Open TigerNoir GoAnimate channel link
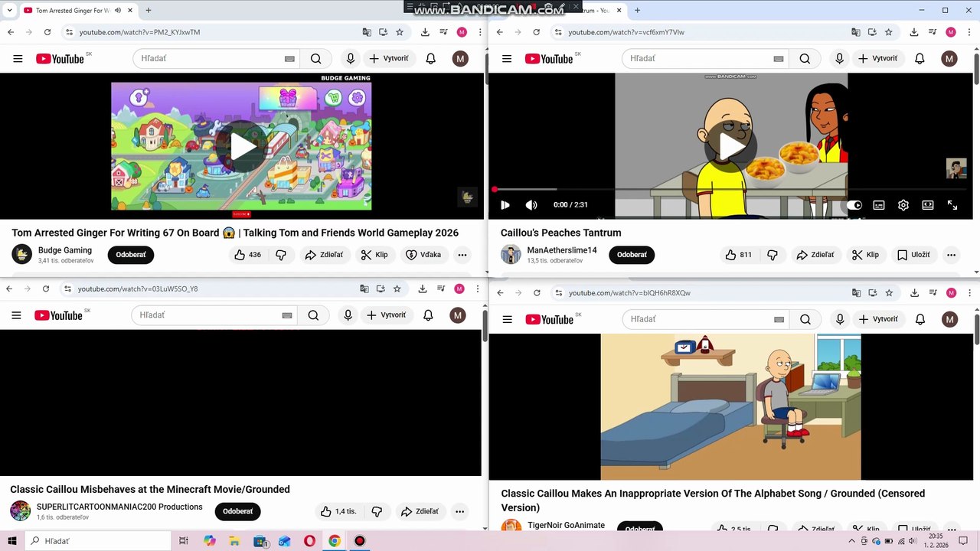Screen dimensions: 980x551 (x=566, y=525)
